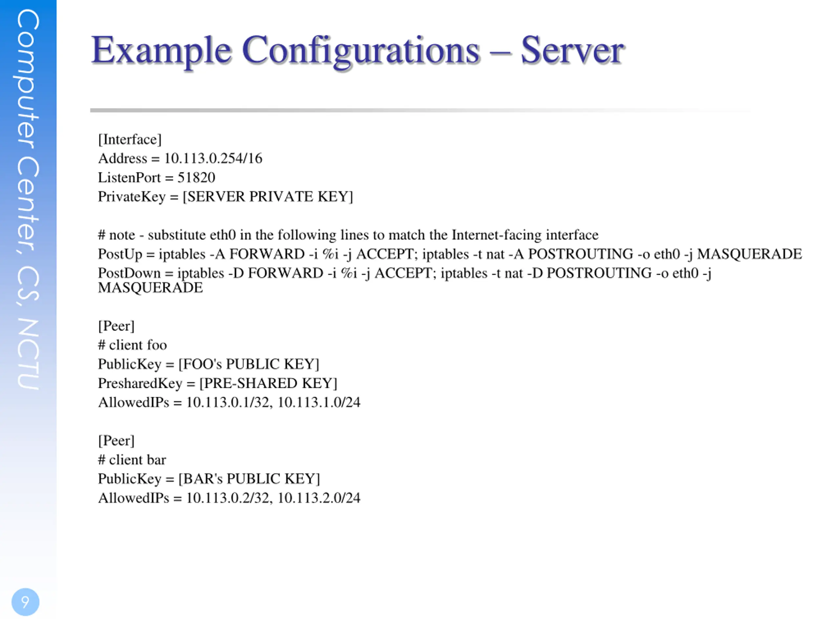Image resolution: width=840 pixels, height=630 pixels.
Task: Click the "[Peer]" header above client bar
Action: tap(116, 440)
